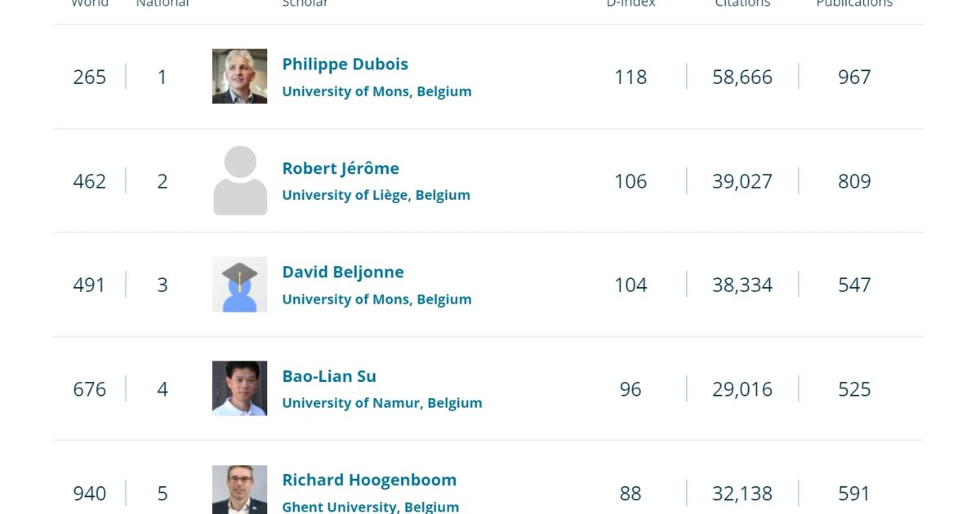Visit Ghent University, Belgium link
Screen dimensions: 980x514
(370, 507)
